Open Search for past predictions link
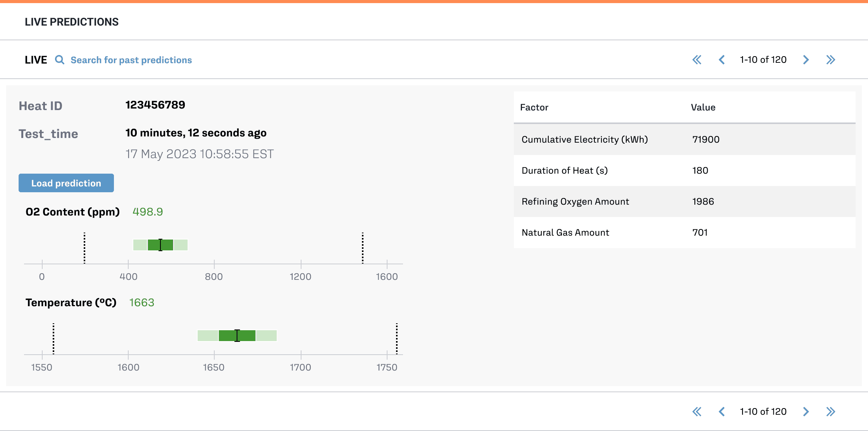 click(x=131, y=60)
